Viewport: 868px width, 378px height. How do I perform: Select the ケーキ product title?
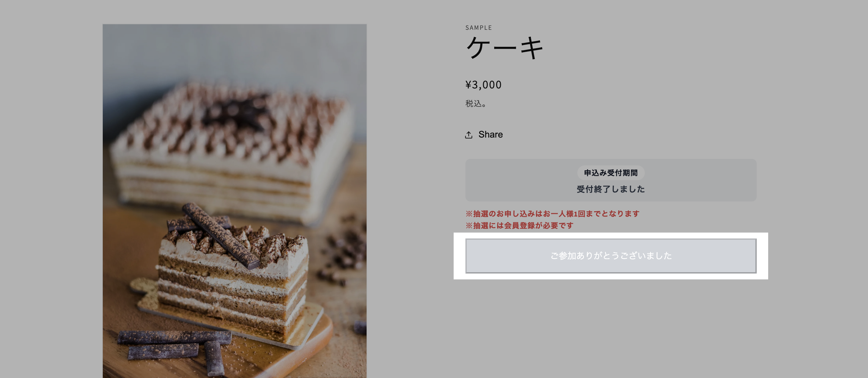[x=504, y=47]
